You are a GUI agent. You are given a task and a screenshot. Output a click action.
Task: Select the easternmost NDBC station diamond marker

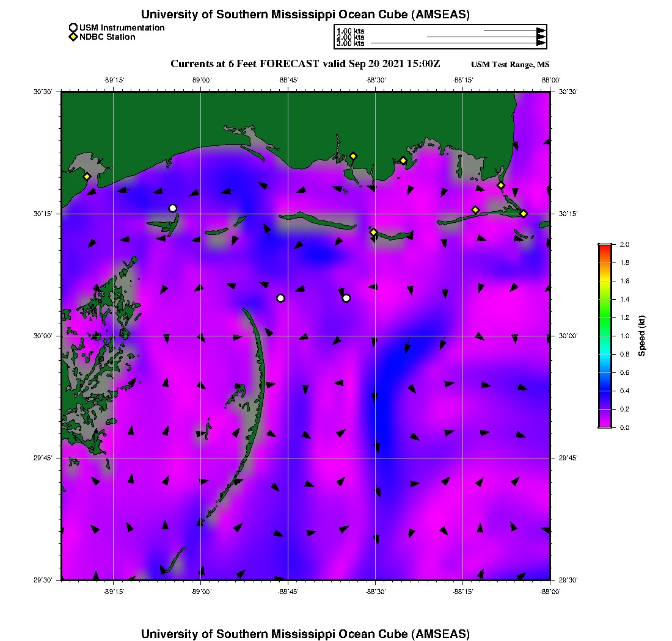(x=524, y=213)
